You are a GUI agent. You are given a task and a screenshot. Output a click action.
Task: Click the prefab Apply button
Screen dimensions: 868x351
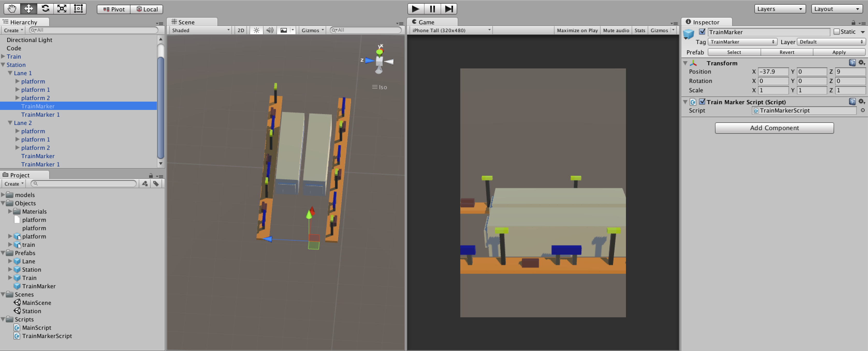tap(839, 52)
